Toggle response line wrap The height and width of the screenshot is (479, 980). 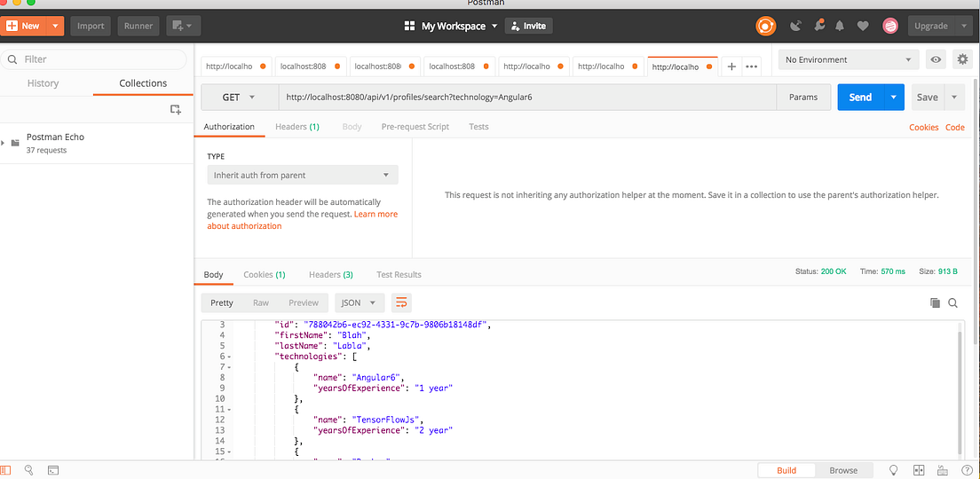tap(402, 302)
